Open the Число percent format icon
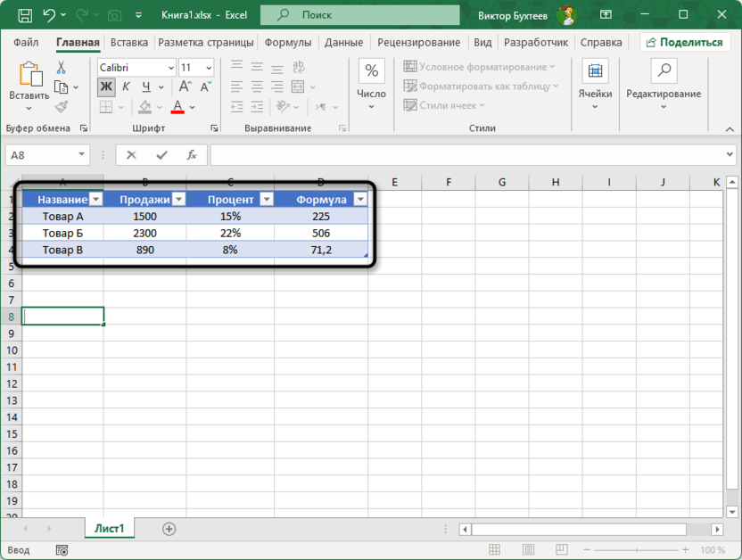The width and height of the screenshot is (742, 560). 371,71
